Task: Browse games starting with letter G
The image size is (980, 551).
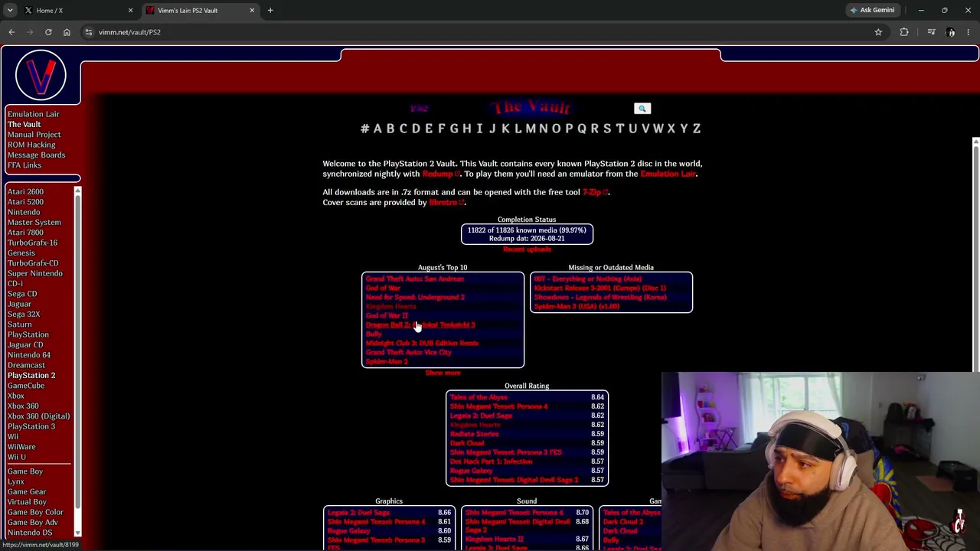Action: [454, 129]
